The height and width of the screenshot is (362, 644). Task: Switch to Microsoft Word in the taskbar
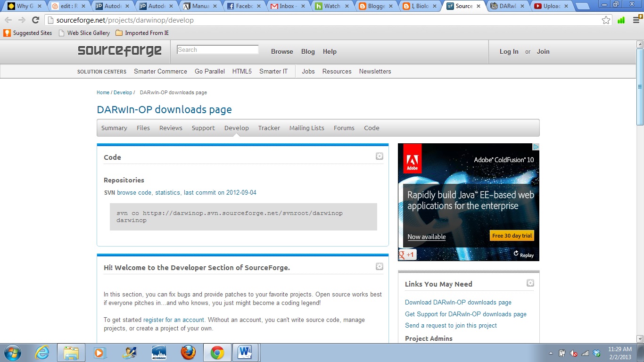(x=246, y=353)
